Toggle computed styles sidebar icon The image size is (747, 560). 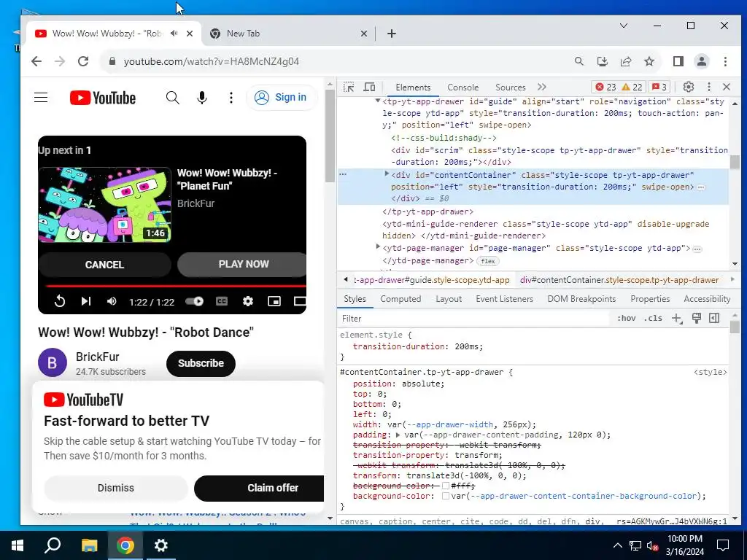click(714, 318)
